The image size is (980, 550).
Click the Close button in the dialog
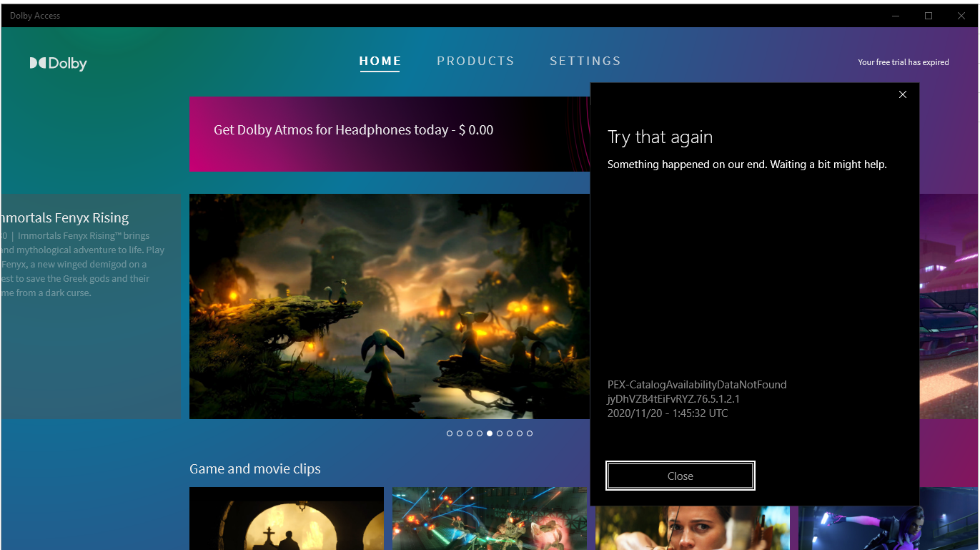[x=680, y=476]
